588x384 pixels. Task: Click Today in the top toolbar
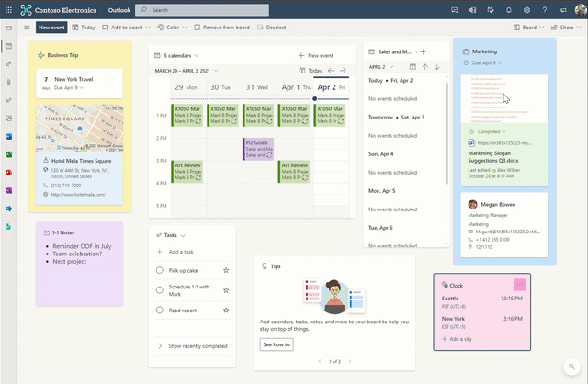84,28
